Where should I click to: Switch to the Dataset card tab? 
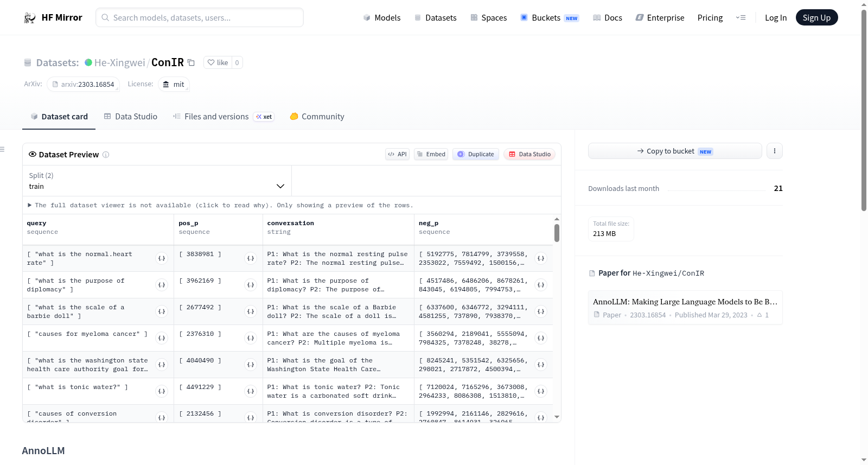click(x=59, y=117)
